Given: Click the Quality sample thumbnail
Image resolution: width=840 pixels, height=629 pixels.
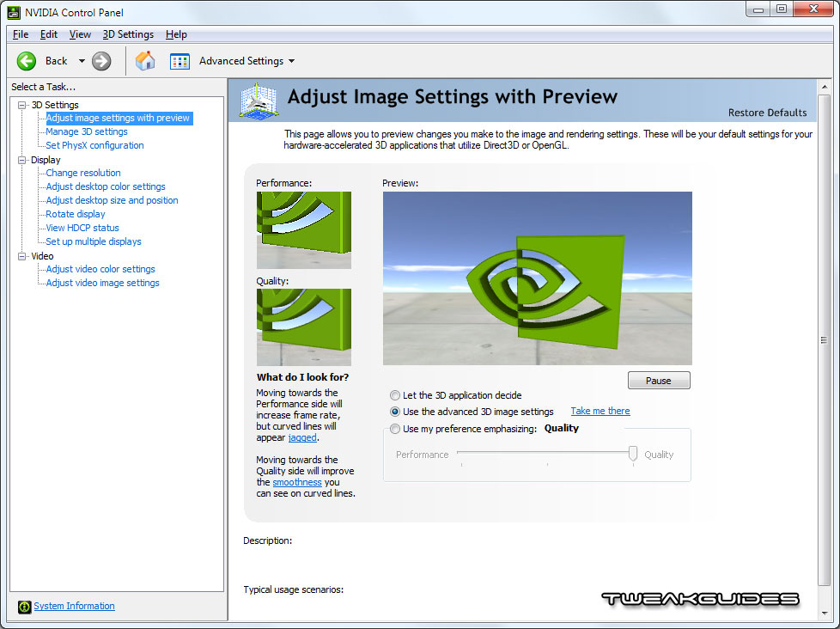Looking at the screenshot, I should tap(304, 327).
